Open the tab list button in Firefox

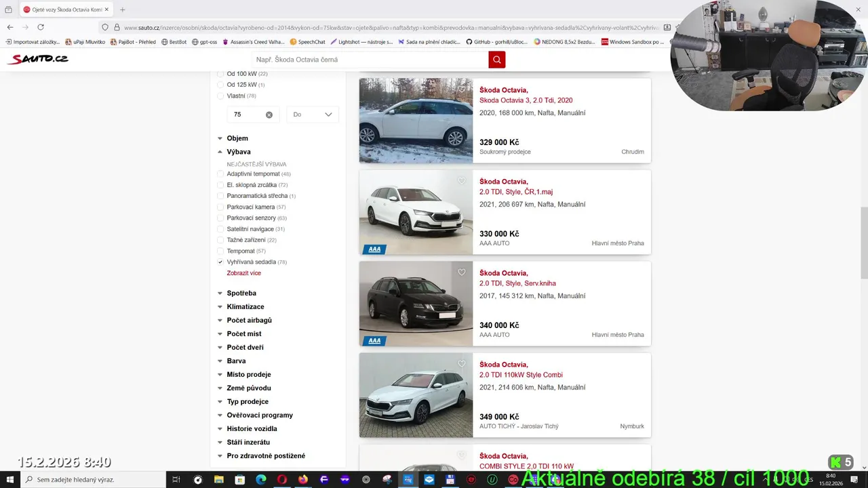click(x=8, y=9)
